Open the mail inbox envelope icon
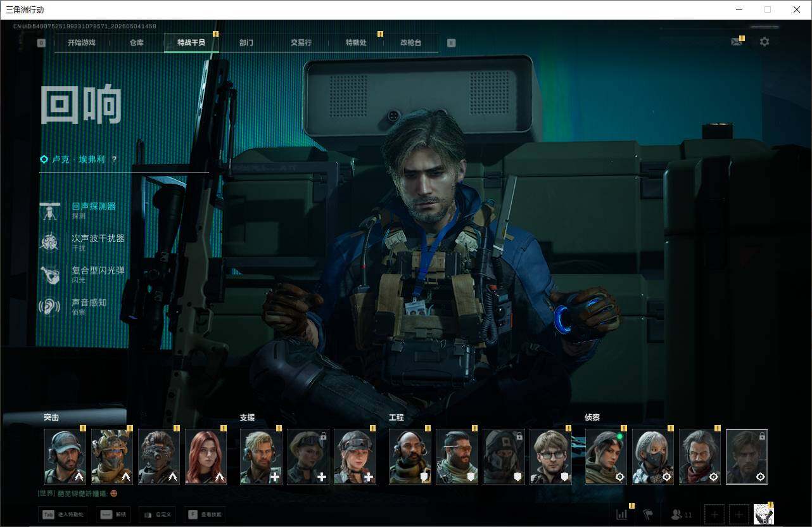The width and height of the screenshot is (812, 527). [x=736, y=42]
